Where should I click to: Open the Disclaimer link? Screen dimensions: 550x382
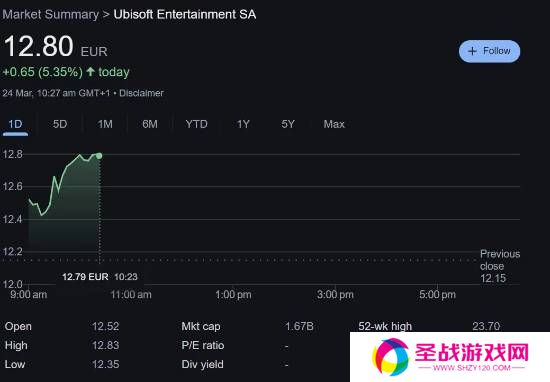141,93
